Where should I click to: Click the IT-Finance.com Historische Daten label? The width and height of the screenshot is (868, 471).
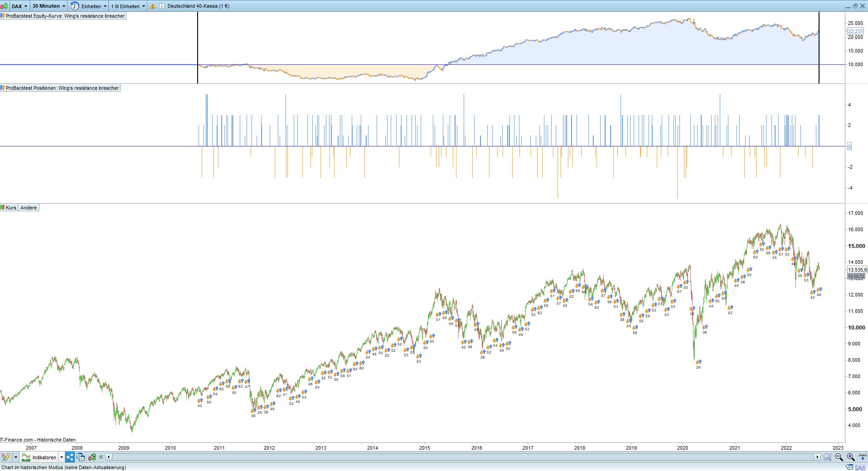(x=38, y=440)
